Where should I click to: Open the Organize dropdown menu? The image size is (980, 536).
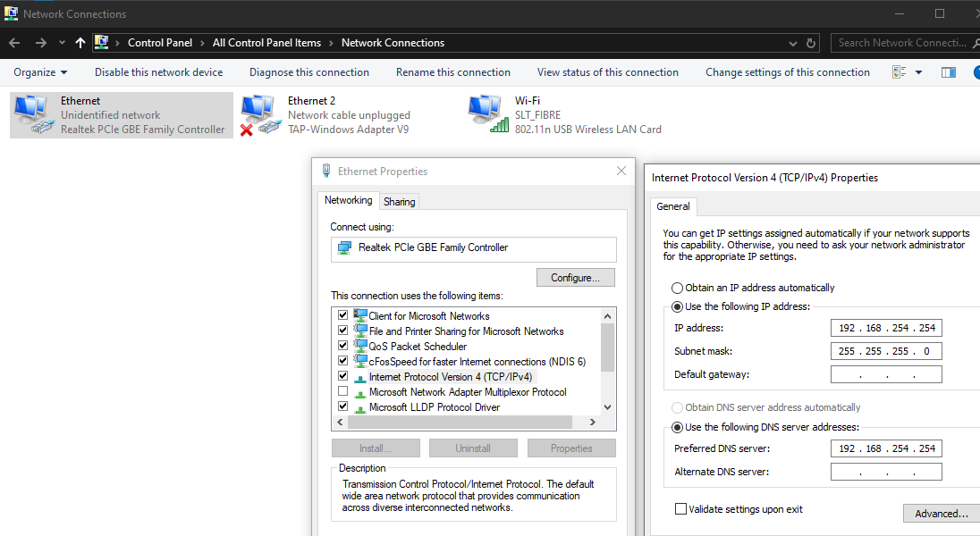coord(40,72)
